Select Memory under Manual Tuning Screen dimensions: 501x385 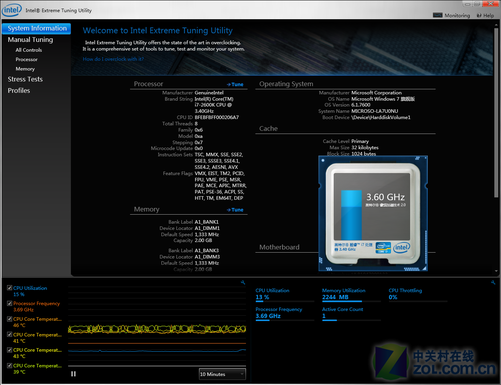click(25, 69)
